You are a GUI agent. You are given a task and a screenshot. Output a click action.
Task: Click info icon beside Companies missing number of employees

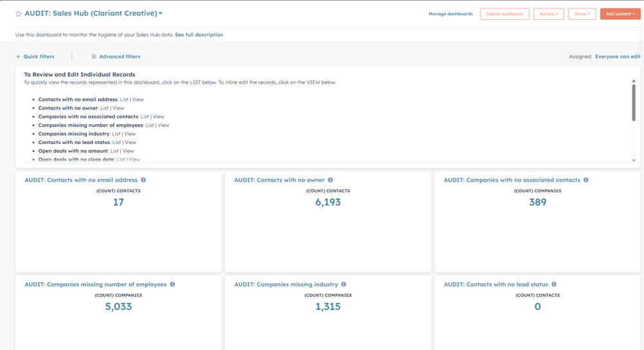(x=173, y=284)
